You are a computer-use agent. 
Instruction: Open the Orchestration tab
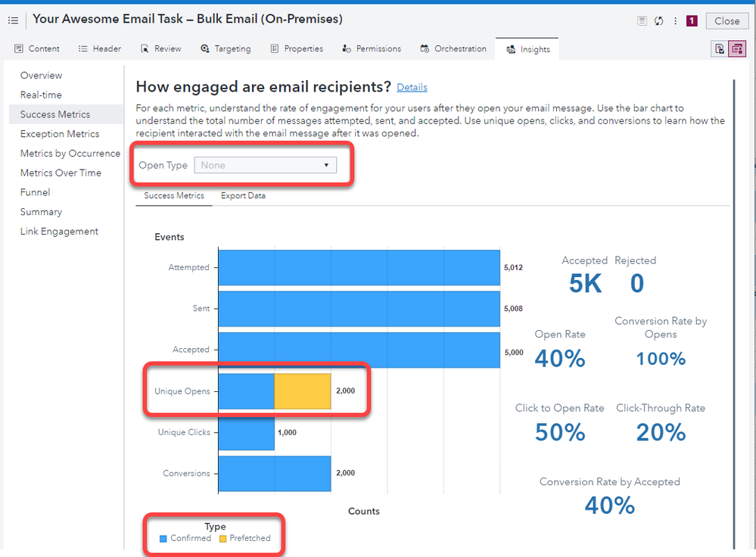(453, 48)
